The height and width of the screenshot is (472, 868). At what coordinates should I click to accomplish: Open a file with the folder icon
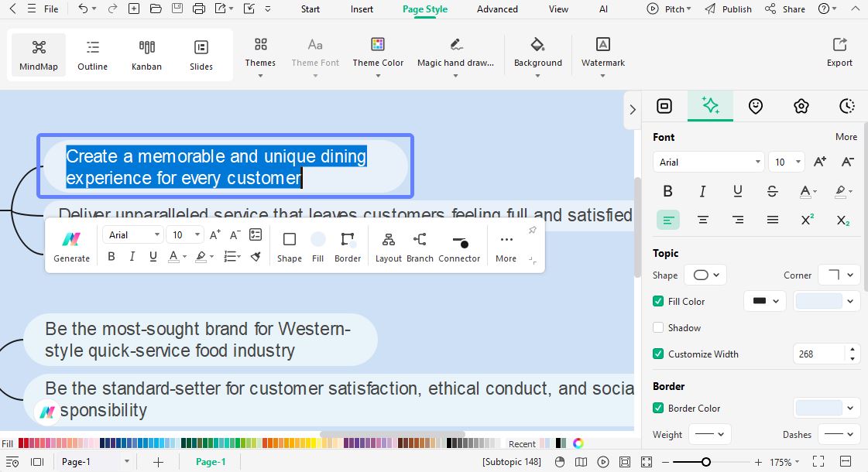click(x=156, y=9)
